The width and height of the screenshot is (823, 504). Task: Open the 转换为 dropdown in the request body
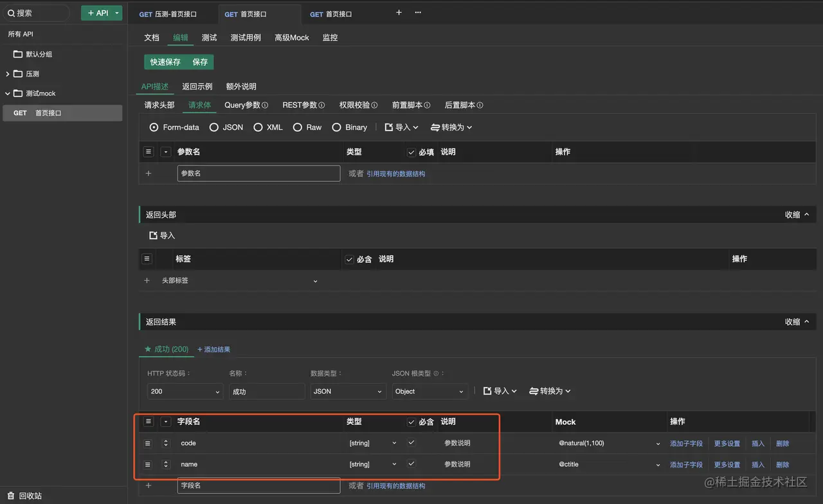[451, 127]
